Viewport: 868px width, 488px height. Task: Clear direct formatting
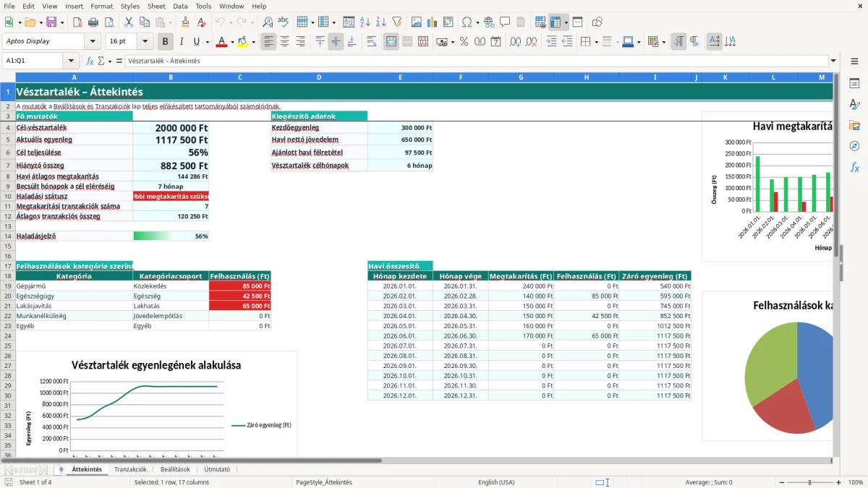pyautogui.click(x=201, y=22)
